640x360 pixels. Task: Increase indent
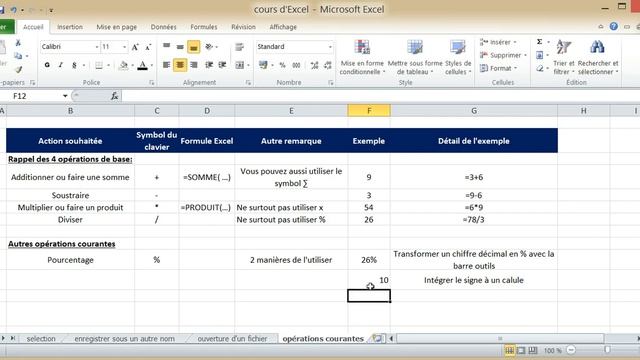[222, 65]
